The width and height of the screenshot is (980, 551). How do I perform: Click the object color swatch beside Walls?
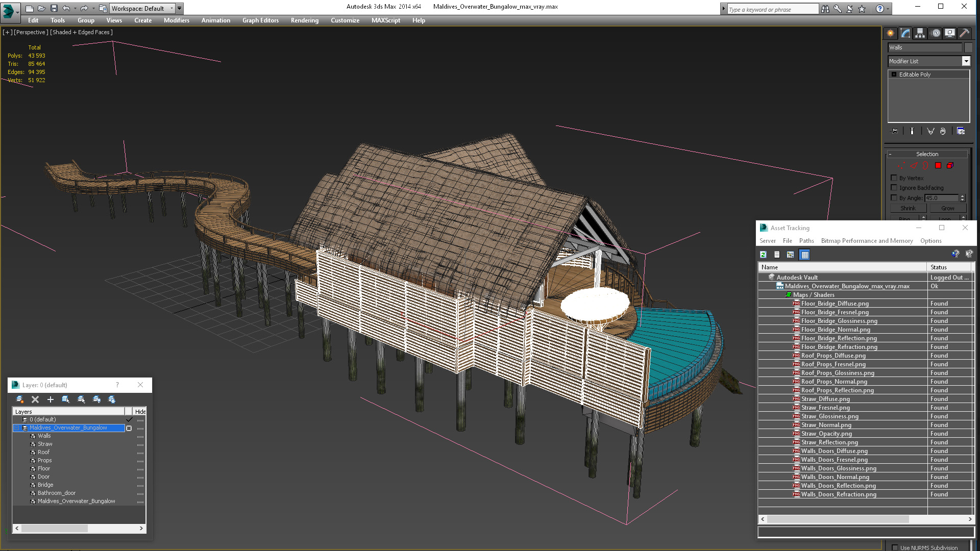[x=968, y=47]
